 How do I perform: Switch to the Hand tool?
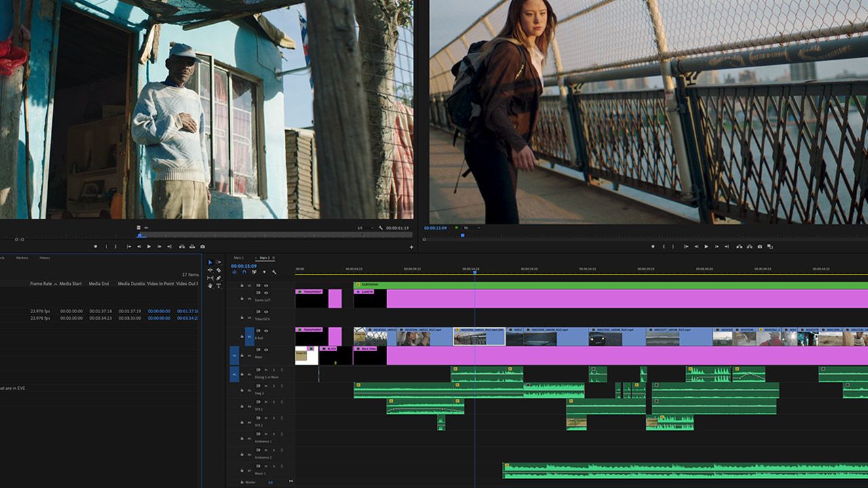click(x=210, y=286)
